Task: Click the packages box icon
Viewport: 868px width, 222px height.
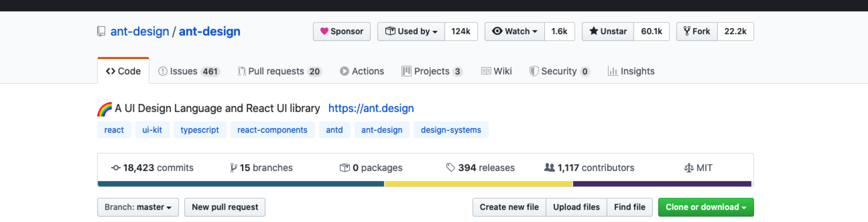Action: (345, 168)
